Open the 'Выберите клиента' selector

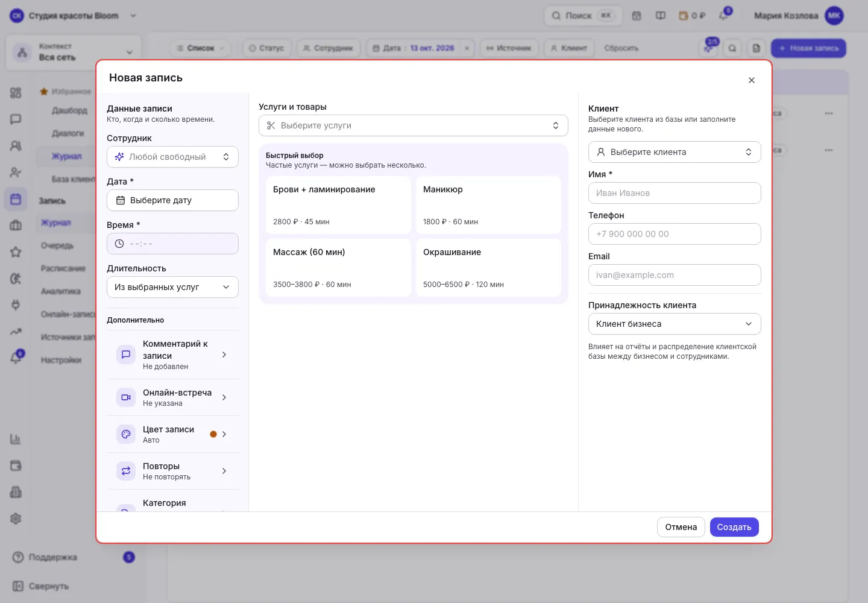[x=675, y=152]
